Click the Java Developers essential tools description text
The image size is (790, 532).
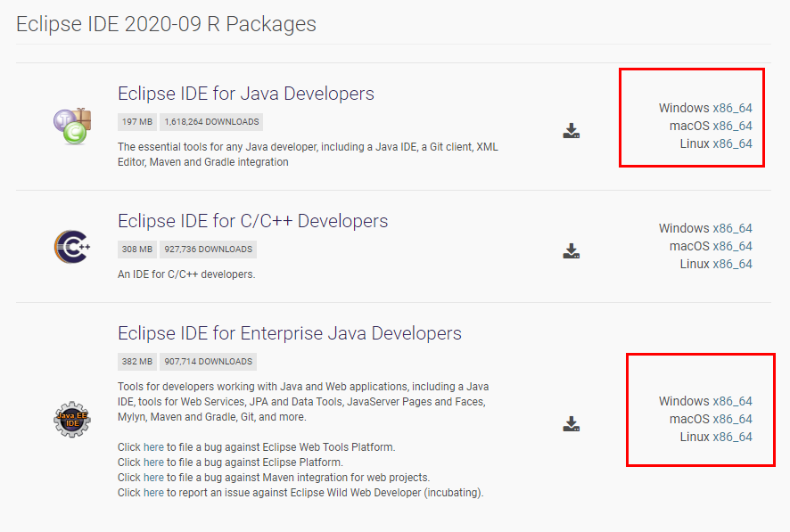(x=308, y=154)
